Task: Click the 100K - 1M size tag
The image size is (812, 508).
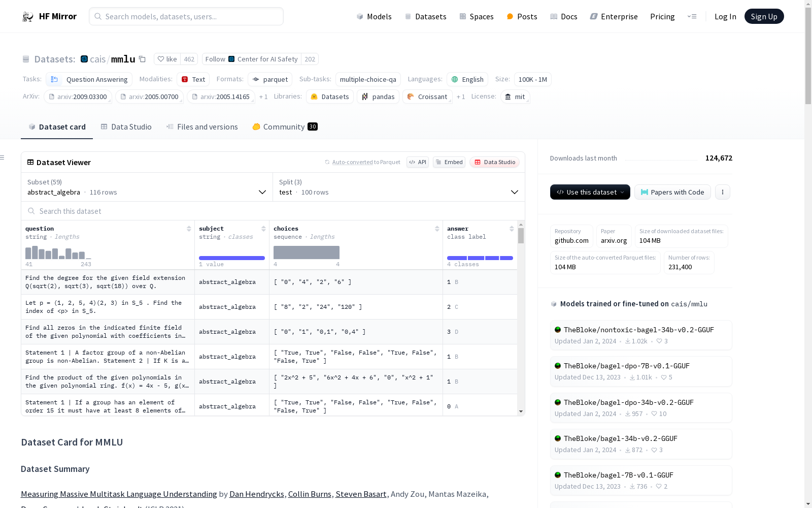Action: coord(532,79)
